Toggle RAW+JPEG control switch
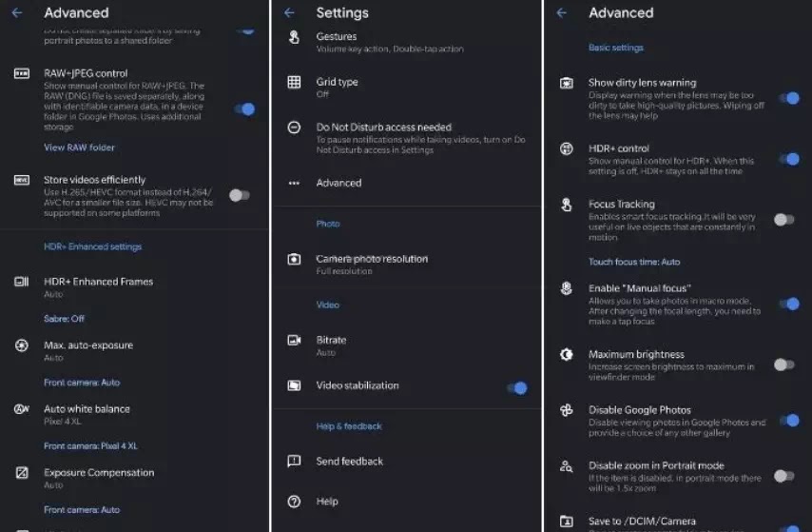Image resolution: width=812 pixels, height=532 pixels. 244,108
